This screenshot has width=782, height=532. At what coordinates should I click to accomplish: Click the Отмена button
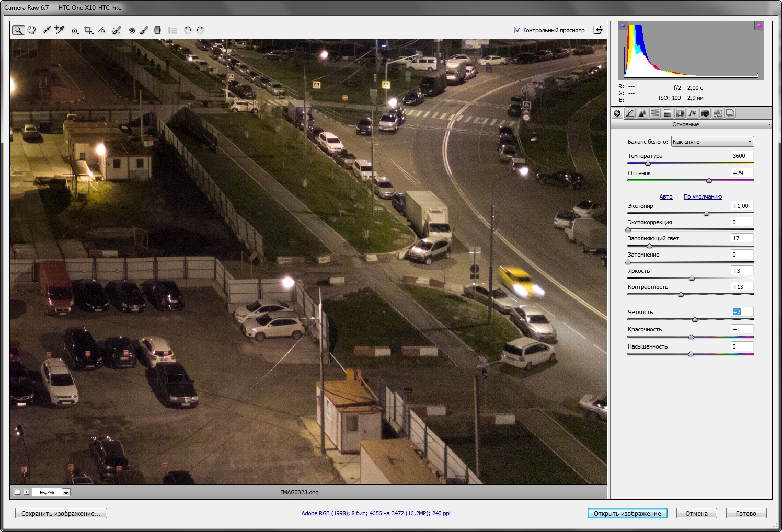click(696, 513)
